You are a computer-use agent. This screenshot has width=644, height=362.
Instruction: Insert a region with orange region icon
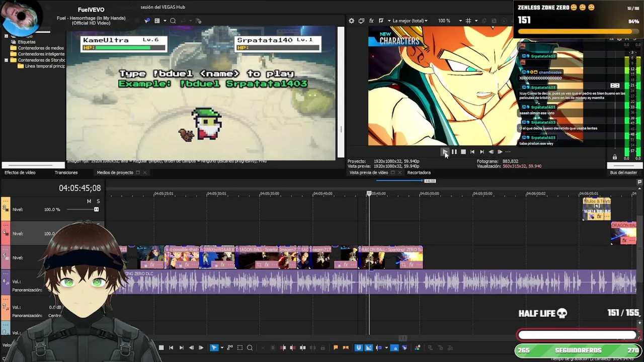[x=346, y=347]
